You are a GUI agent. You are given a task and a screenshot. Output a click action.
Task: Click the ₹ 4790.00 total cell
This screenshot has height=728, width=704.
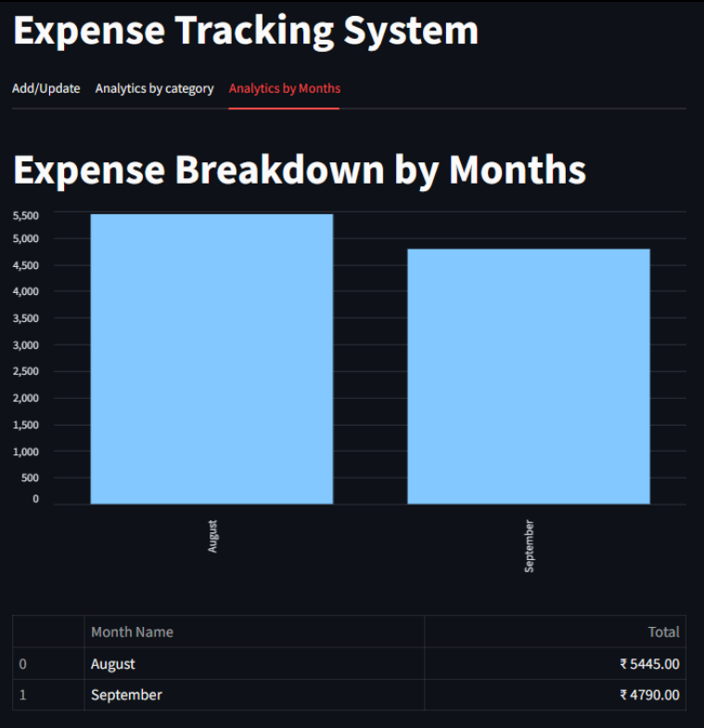(649, 695)
